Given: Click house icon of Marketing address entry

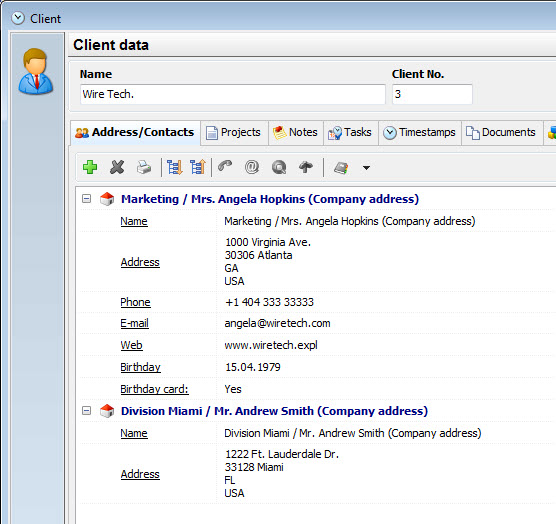Looking at the screenshot, I should [x=107, y=199].
